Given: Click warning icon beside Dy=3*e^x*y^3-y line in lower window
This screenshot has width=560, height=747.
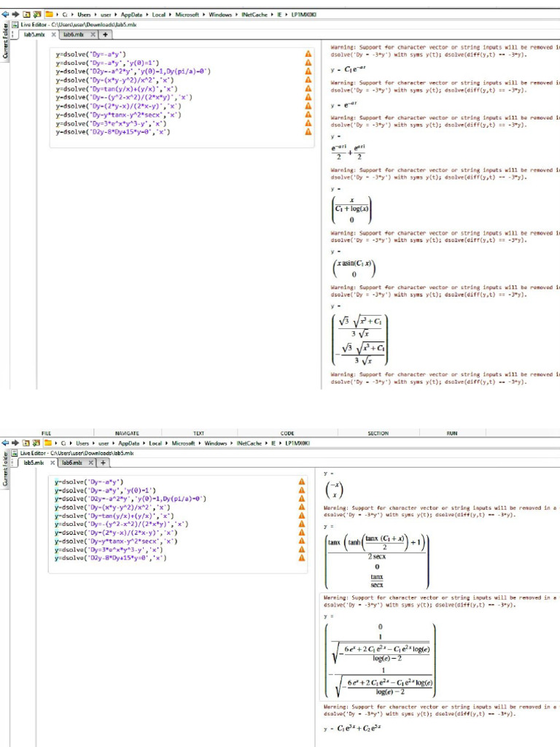Looking at the screenshot, I should [x=301, y=549].
